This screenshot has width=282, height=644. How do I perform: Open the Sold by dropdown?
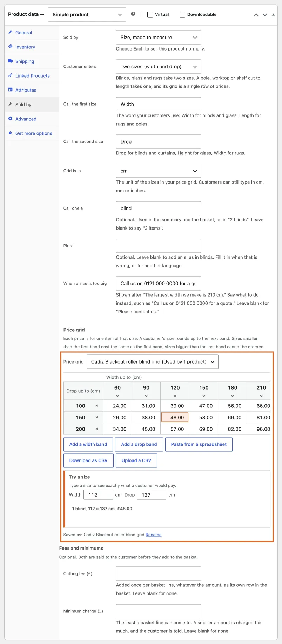(x=159, y=38)
